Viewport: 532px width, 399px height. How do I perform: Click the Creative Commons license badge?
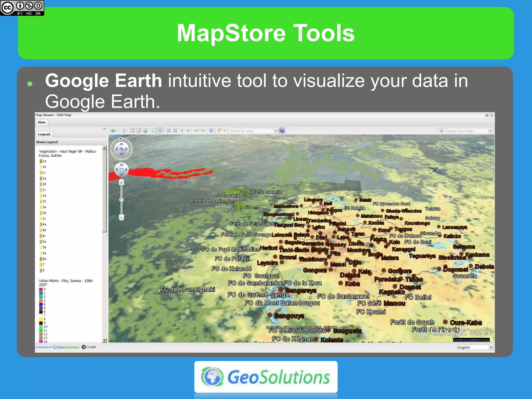coord(22,8)
